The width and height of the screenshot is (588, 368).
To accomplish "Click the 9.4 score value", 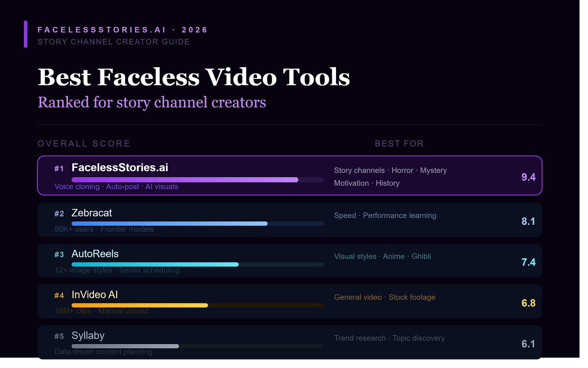I will coord(528,177).
